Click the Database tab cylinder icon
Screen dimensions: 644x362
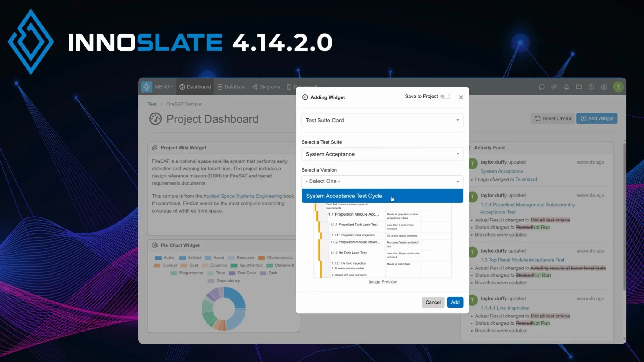coord(220,87)
